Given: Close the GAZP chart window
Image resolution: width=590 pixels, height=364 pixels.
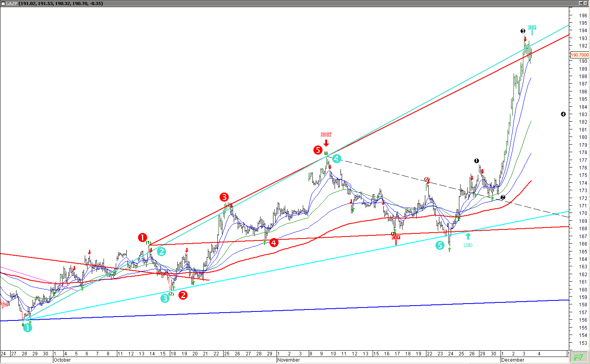Looking at the screenshot, I should pos(586,3).
